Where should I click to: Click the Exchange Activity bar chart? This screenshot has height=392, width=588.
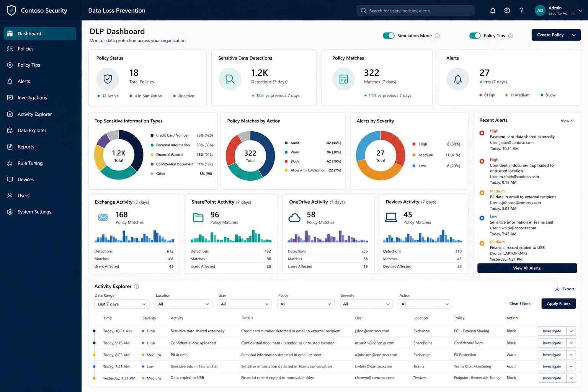(x=134, y=236)
